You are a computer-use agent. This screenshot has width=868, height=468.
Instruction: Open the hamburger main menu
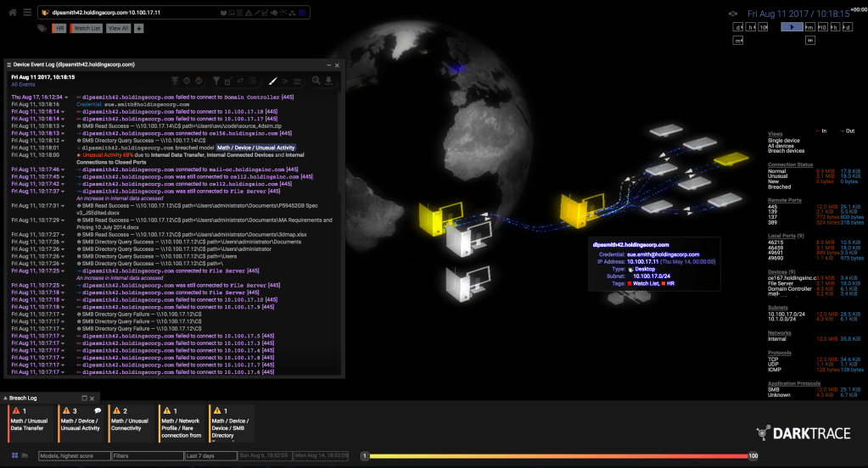click(27, 12)
